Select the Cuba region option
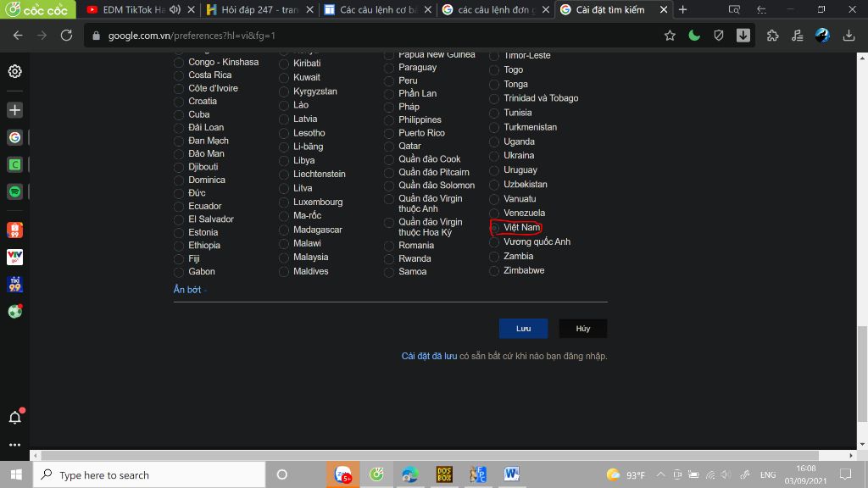Viewport: 868px width, 488px height. click(179, 114)
